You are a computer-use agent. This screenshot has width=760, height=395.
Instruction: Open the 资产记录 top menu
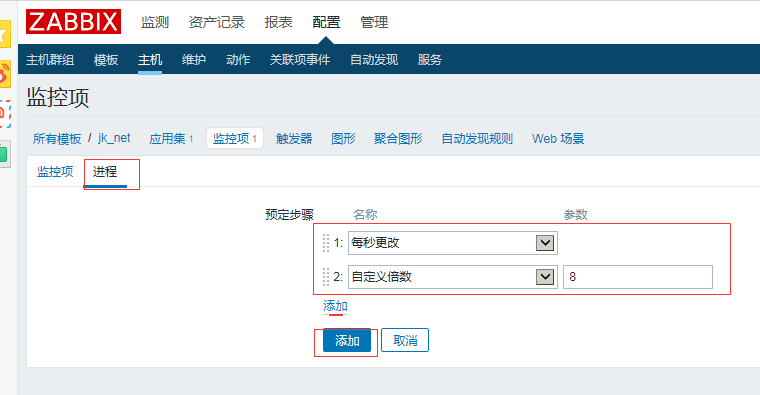[x=216, y=22]
